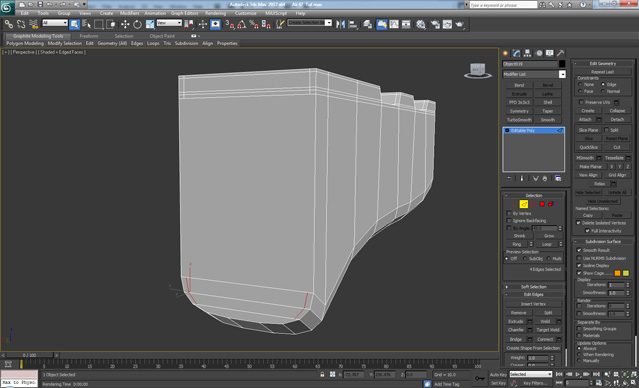
Task: Click the Mirror tool icon
Action: pyautogui.click(x=340, y=24)
